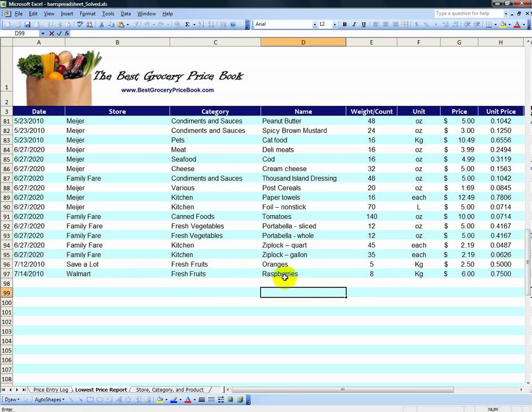Open the Chart Wizard icon
Image resolution: width=532 pixels, height=412 pixels.
tap(223, 25)
